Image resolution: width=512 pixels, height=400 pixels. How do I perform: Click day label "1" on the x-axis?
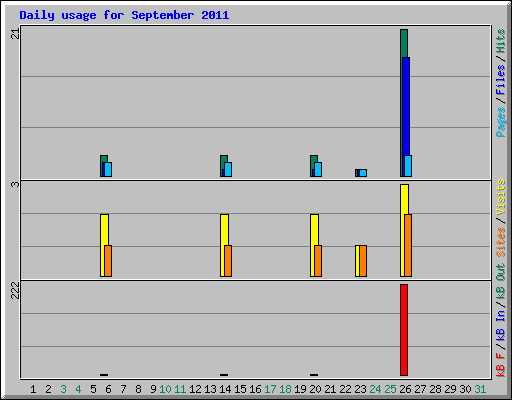coord(33,389)
